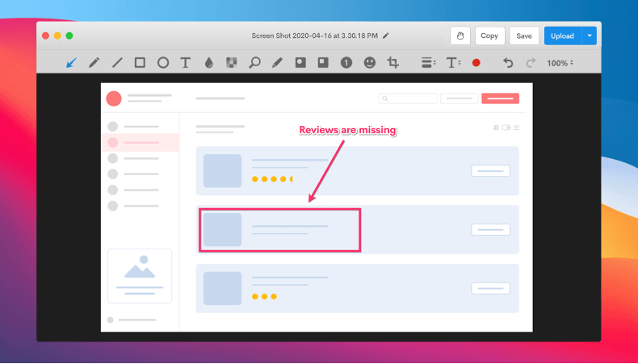Pick the Ellipse shape tool
This screenshot has width=638, height=364.
pyautogui.click(x=162, y=62)
